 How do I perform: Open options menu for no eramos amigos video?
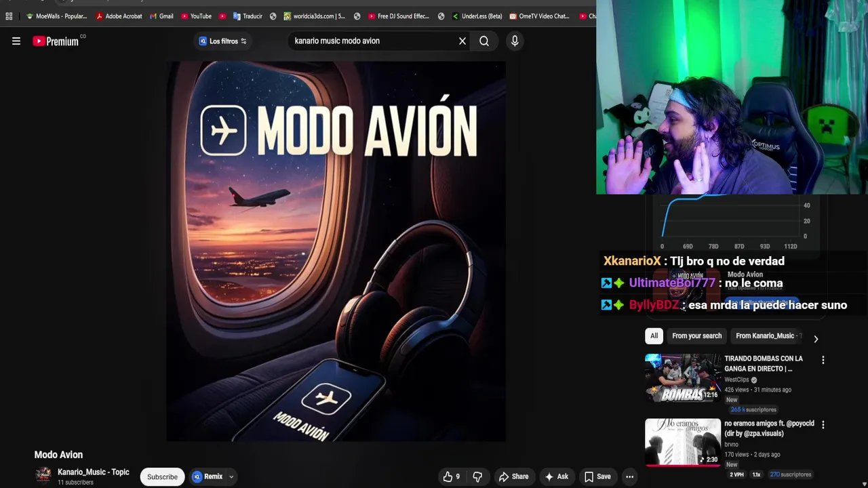coord(823,425)
